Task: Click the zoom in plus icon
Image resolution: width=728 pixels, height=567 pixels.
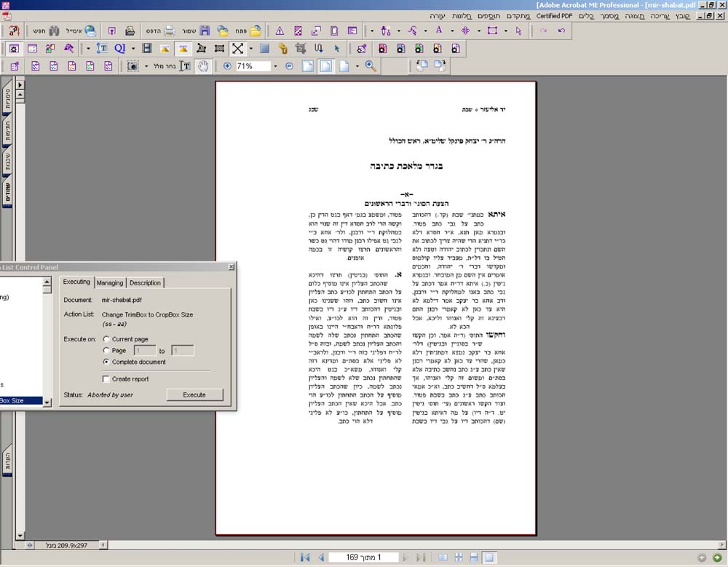Action: (227, 66)
